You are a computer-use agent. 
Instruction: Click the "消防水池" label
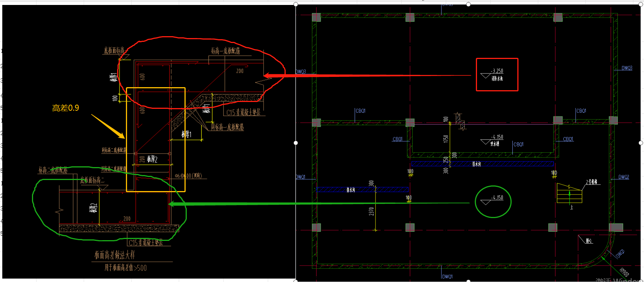click(497, 78)
